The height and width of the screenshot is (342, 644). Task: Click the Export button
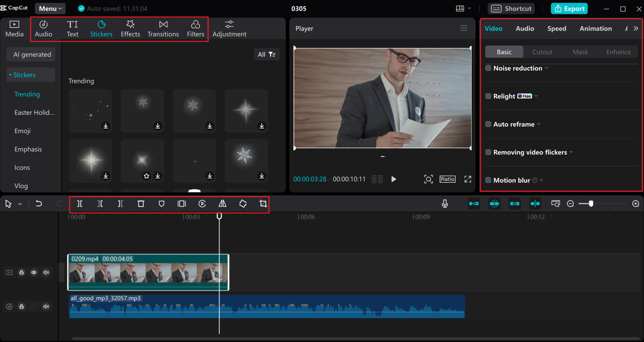(569, 9)
